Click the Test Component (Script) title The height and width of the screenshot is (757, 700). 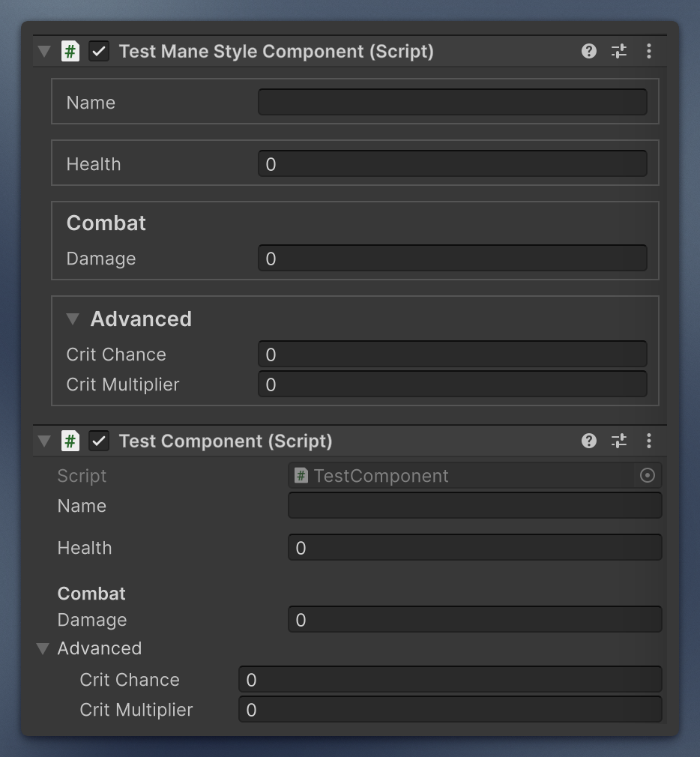click(x=226, y=441)
